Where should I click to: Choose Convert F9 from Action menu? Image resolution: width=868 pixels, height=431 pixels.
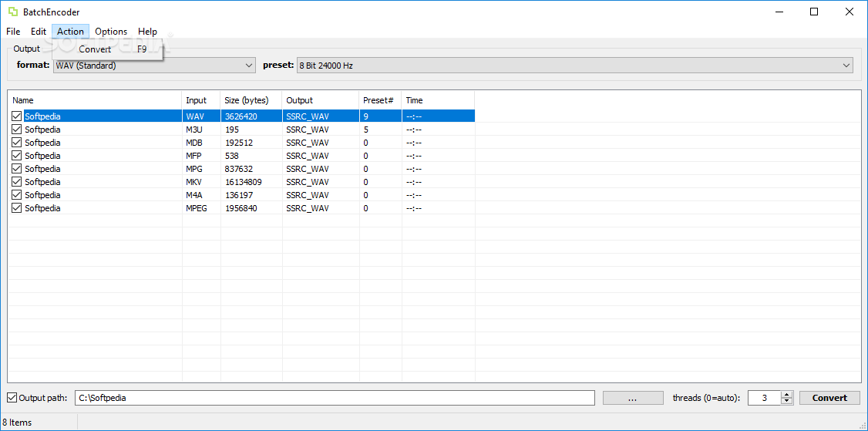(108, 49)
